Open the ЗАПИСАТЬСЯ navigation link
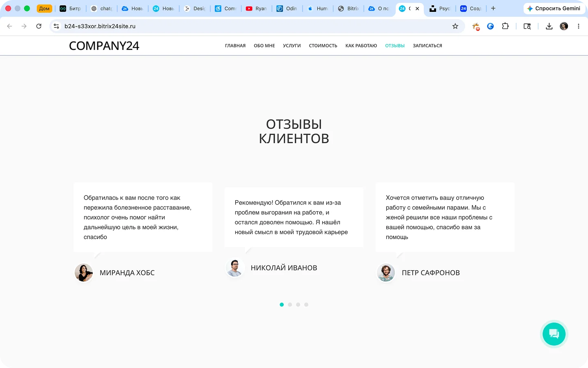The image size is (588, 368). (428, 46)
